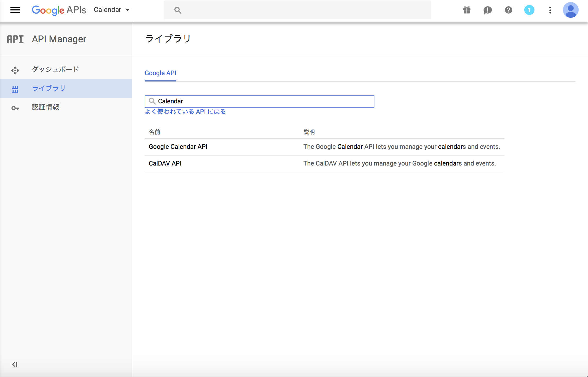Open the CalDAV API result
The width and height of the screenshot is (588, 377).
pyautogui.click(x=165, y=163)
